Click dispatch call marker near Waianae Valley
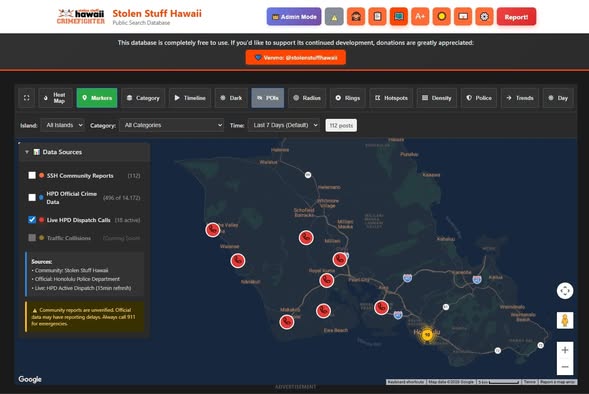This screenshot has height=394, width=589. coord(213,229)
